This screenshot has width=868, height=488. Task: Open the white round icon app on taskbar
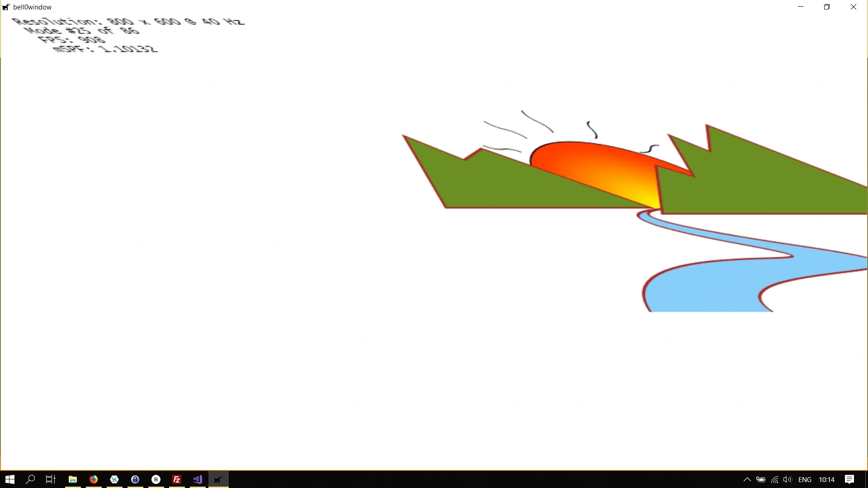[x=156, y=479]
